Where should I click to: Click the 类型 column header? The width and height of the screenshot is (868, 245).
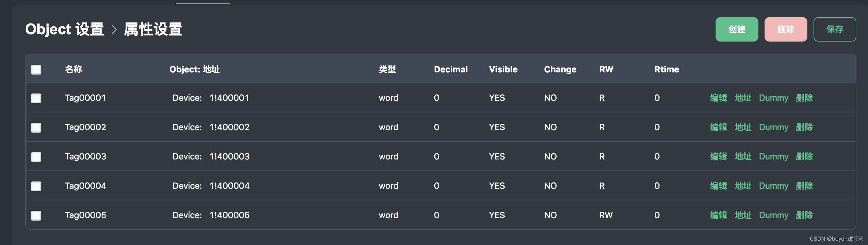point(387,69)
